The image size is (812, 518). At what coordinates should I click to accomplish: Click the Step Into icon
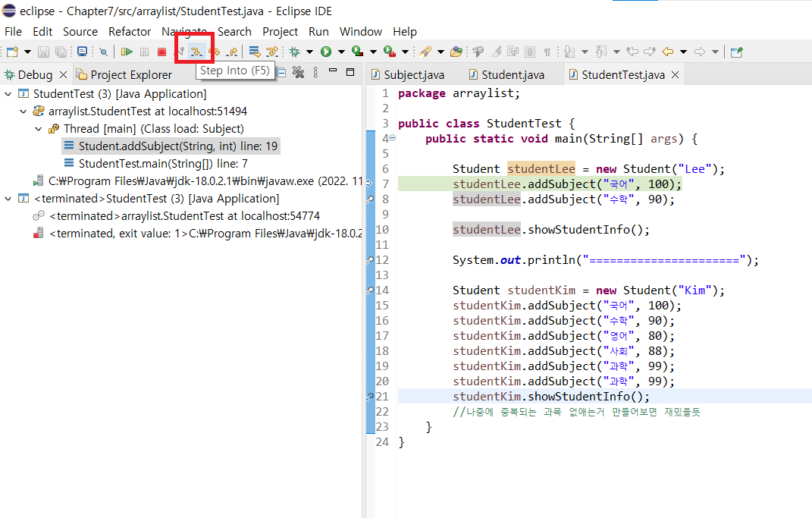point(196,52)
